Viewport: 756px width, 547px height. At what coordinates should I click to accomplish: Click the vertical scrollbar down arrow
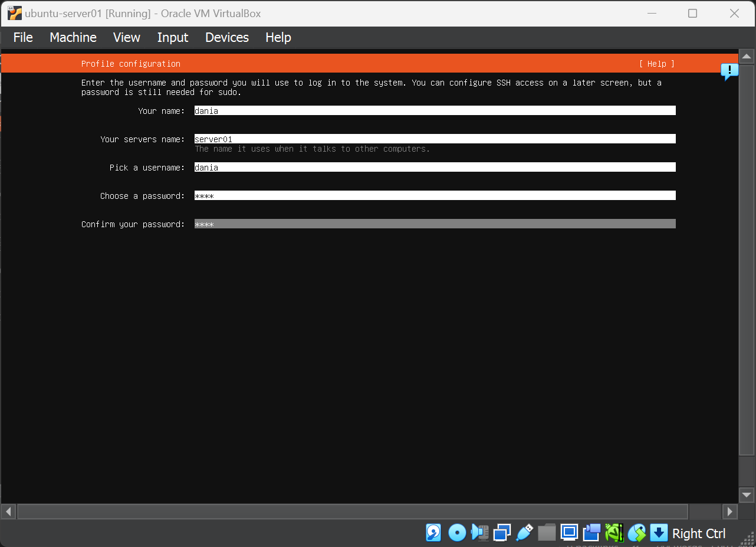tap(747, 495)
